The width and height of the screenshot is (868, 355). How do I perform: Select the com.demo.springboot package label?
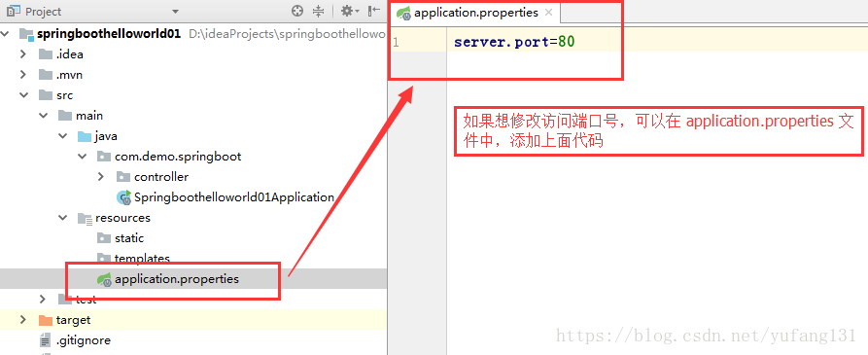[x=178, y=157]
